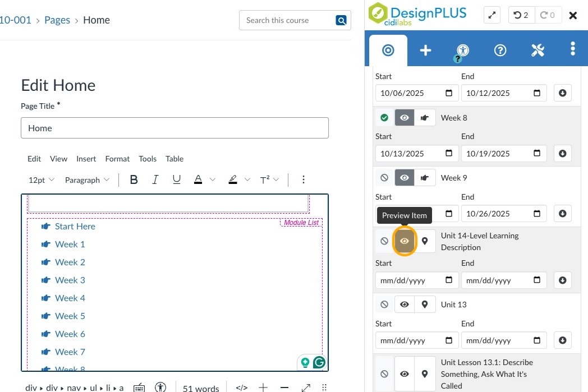Switch to HTML code editor view

coord(242,388)
